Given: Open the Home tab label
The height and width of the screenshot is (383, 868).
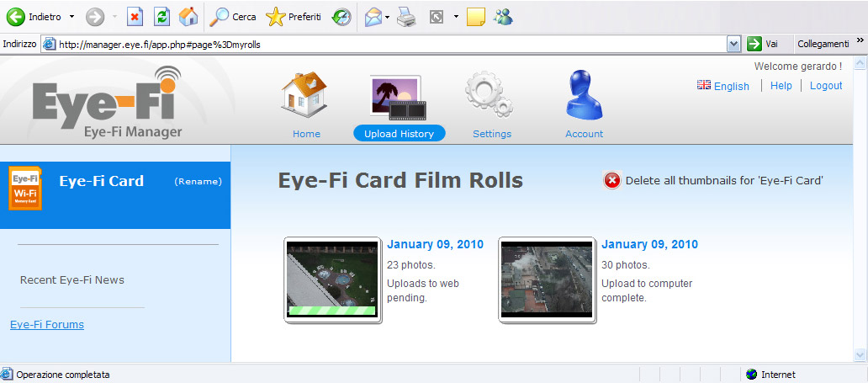Looking at the screenshot, I should (306, 134).
